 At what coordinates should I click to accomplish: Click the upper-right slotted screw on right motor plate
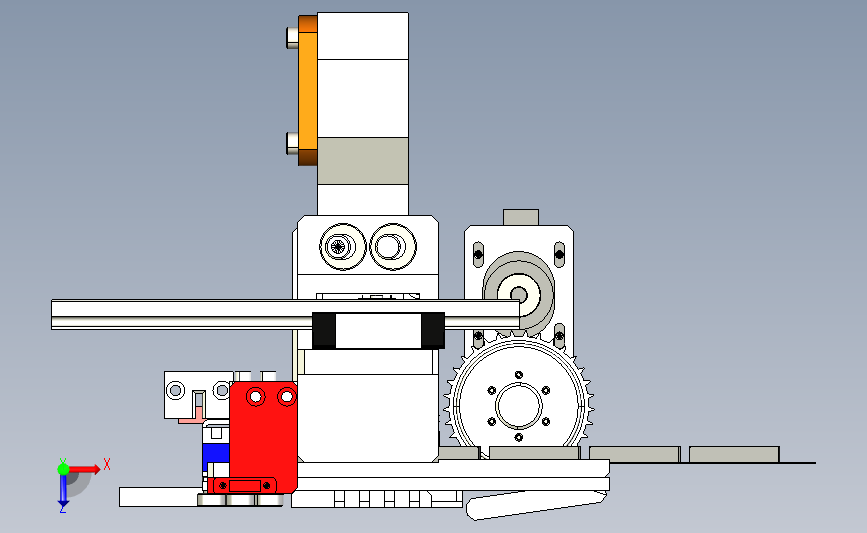pos(559,255)
